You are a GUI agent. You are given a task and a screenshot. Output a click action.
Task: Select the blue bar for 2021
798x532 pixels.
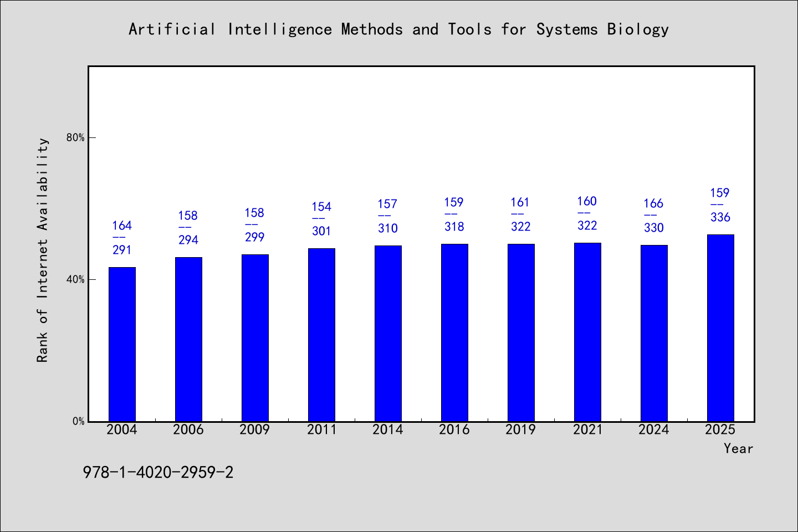click(x=587, y=332)
